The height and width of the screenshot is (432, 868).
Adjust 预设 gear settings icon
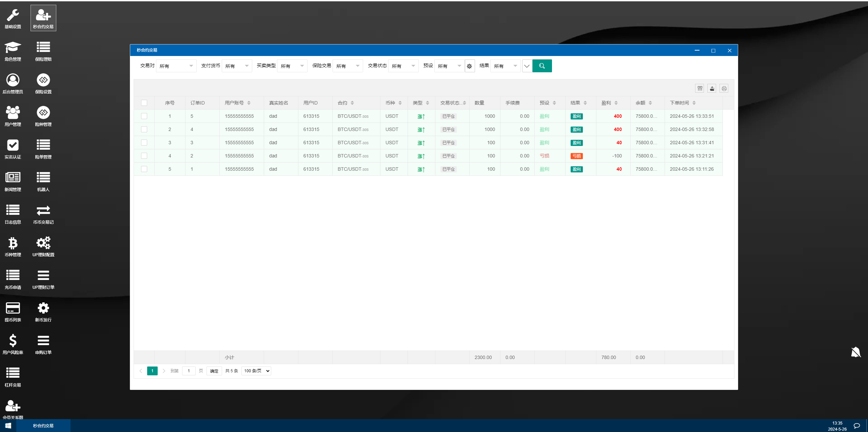click(470, 66)
